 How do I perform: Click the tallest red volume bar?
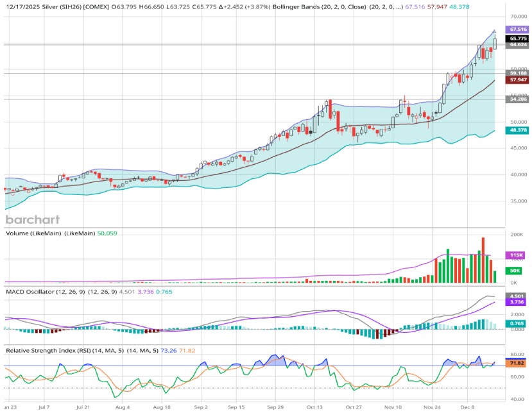(483, 260)
